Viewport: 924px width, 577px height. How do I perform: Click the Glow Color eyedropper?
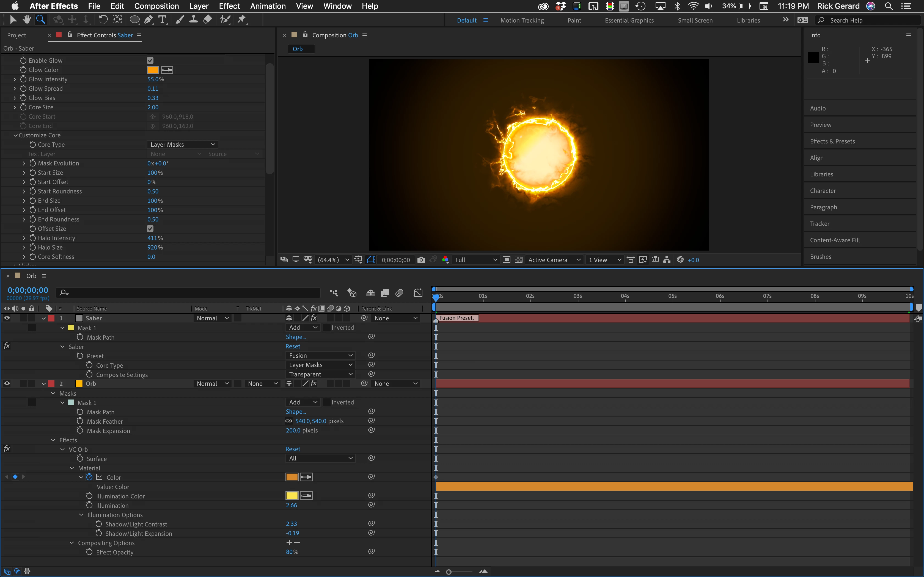[167, 70]
